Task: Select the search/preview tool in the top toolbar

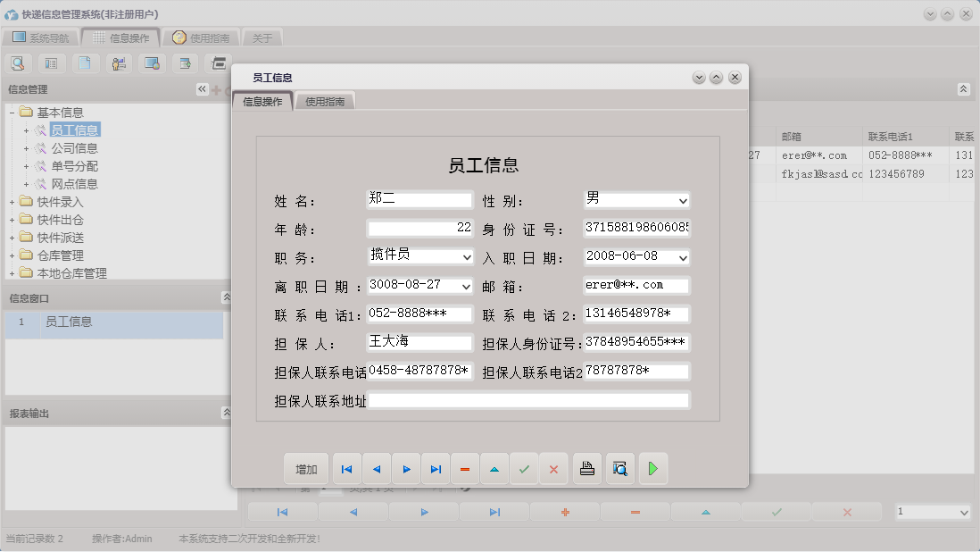Action: [18, 63]
